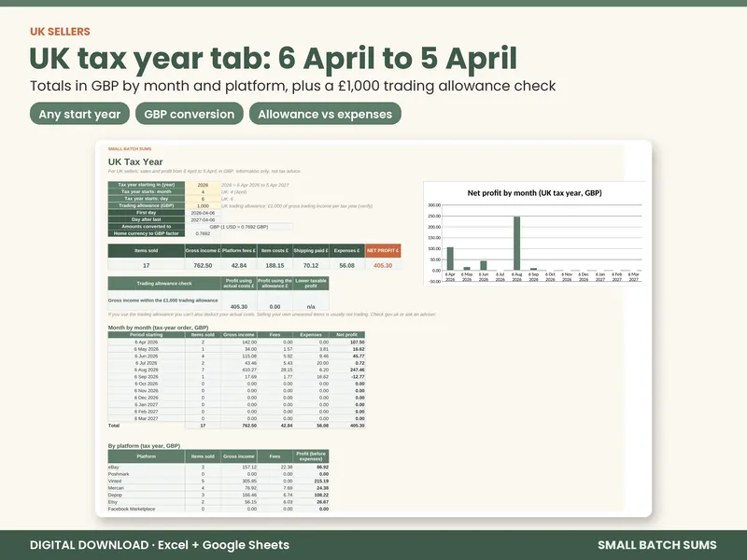747x560 pixels.
Task: Click the headline 'UK tax year tab: 6 April to 5 April'
Action: (x=273, y=58)
